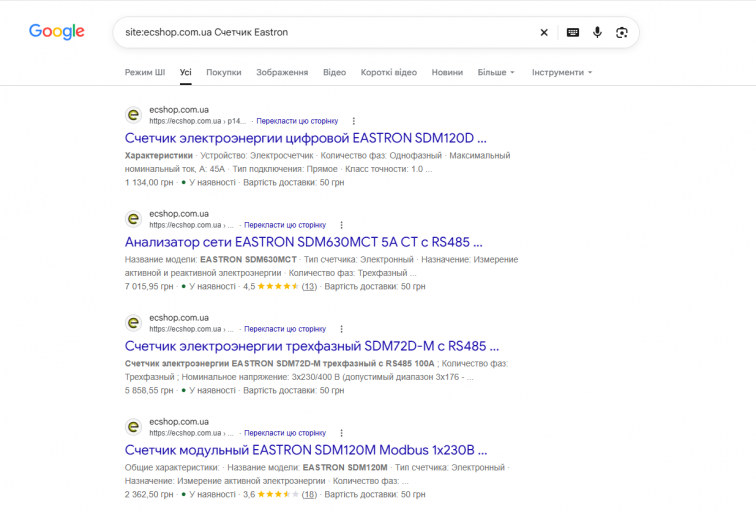This screenshot has width=756, height=512.
Task: Click ecshop favicon for SDM72D-M result
Action: [x=134, y=323]
